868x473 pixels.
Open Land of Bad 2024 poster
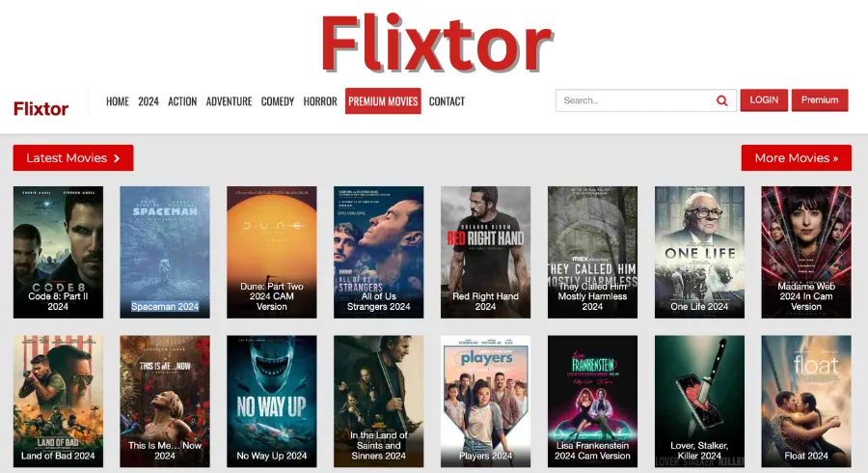[x=58, y=401]
